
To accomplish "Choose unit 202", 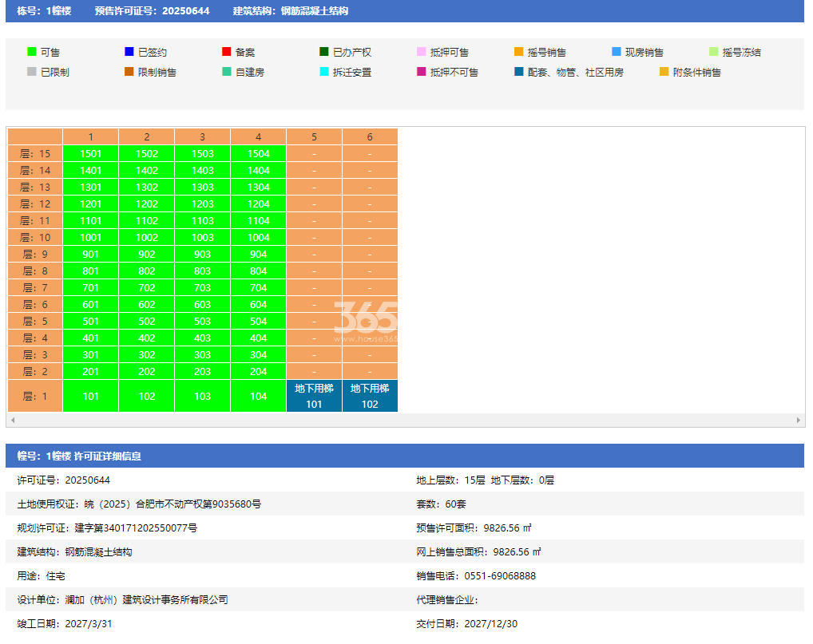I will [147, 372].
